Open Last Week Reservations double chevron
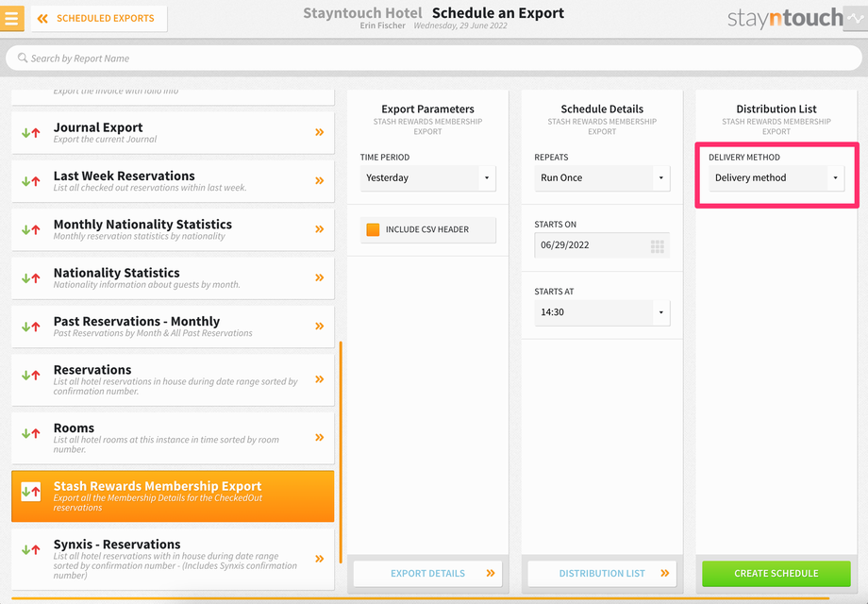This screenshot has width=868, height=604. pos(320,180)
